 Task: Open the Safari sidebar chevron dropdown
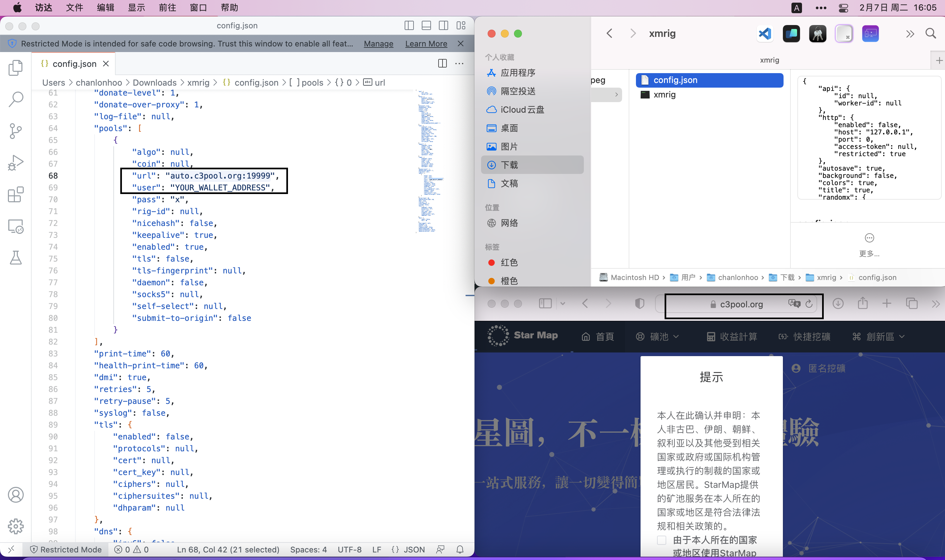563,304
